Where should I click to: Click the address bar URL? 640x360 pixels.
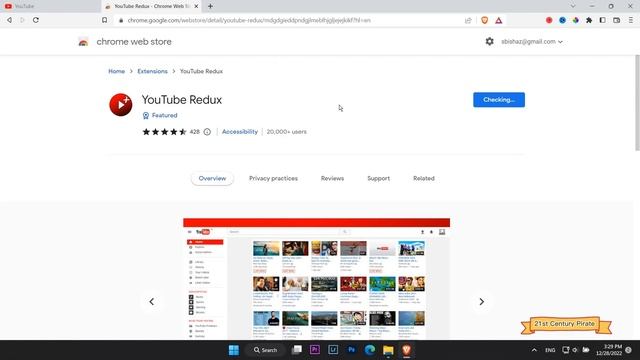tap(249, 20)
